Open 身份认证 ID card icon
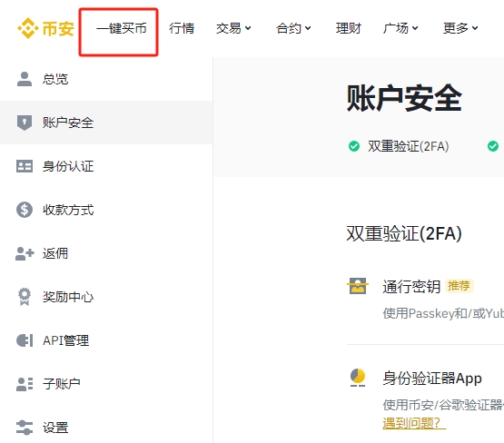The height and width of the screenshot is (443, 504). tap(25, 166)
